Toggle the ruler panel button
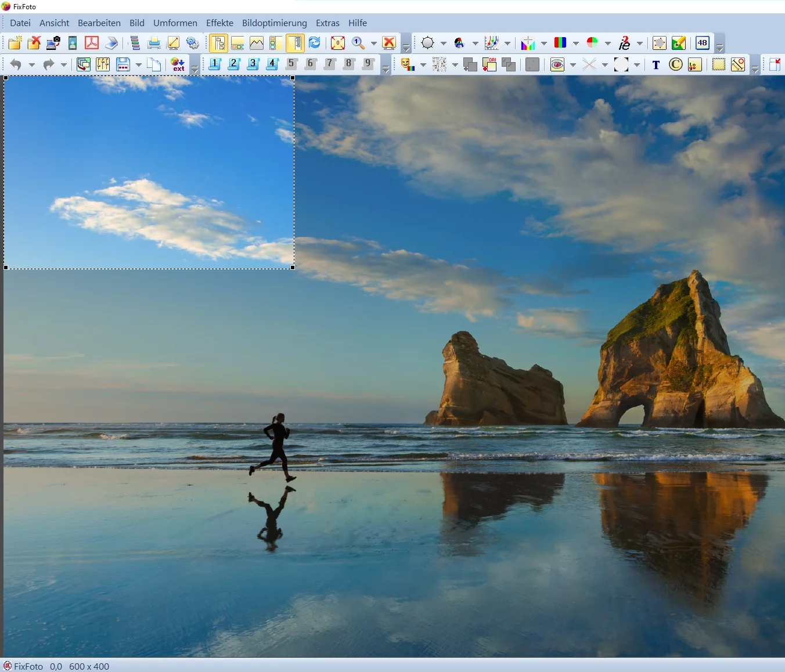 [295, 43]
